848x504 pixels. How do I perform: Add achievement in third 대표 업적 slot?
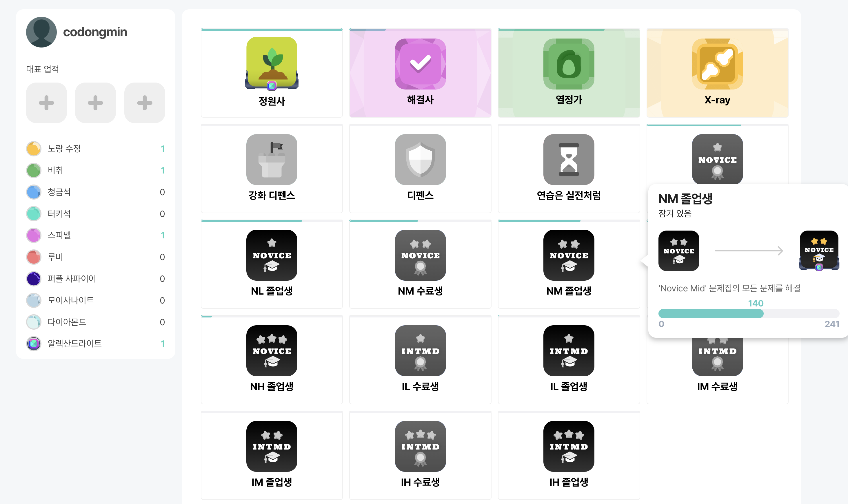145,103
